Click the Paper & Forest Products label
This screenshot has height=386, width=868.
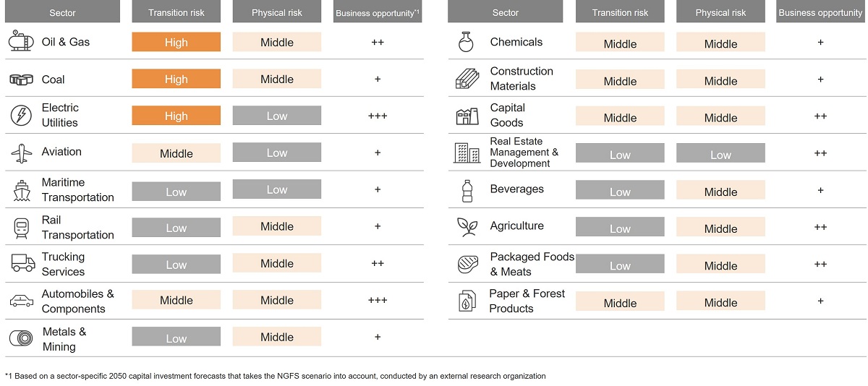(x=527, y=301)
